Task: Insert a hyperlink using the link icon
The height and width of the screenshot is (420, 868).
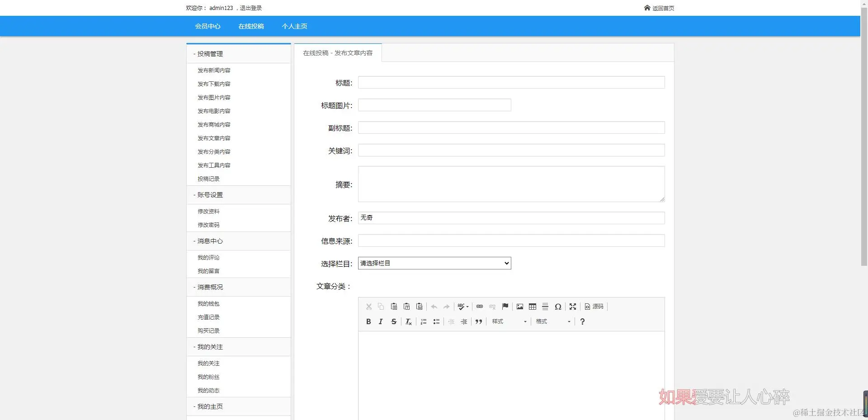Action: pos(479,307)
